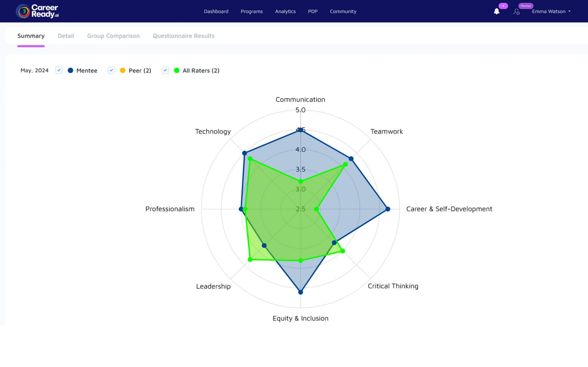Click the notification bell icon
The height and width of the screenshot is (367, 588).
click(x=497, y=11)
